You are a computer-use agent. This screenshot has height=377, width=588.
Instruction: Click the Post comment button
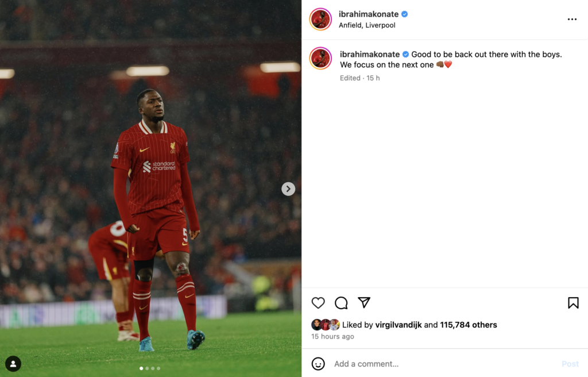(x=570, y=364)
